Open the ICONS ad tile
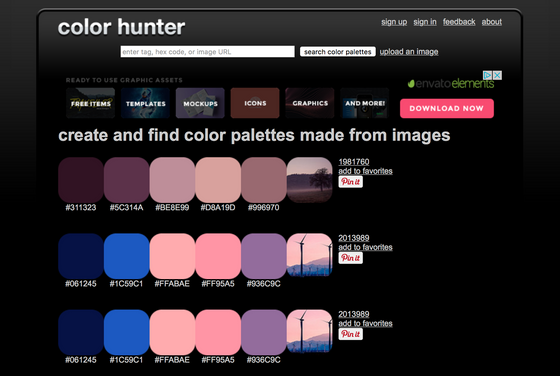The height and width of the screenshot is (376, 560). click(x=255, y=103)
